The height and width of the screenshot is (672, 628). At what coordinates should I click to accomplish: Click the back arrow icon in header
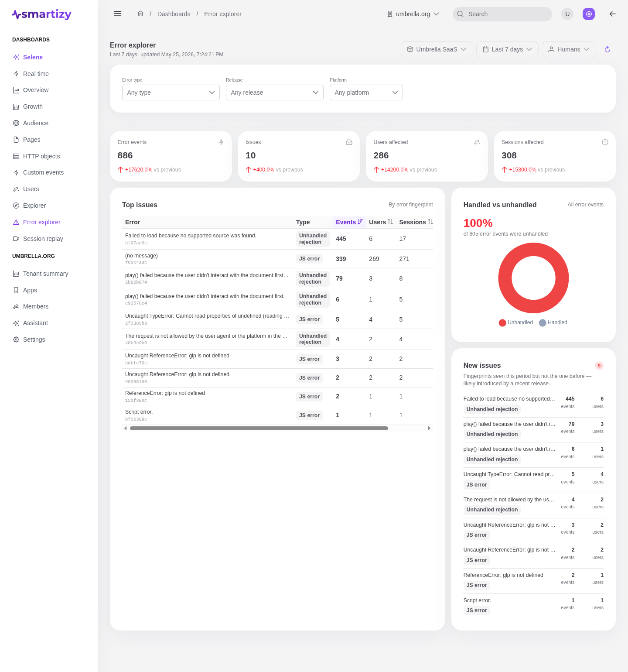pos(613,14)
